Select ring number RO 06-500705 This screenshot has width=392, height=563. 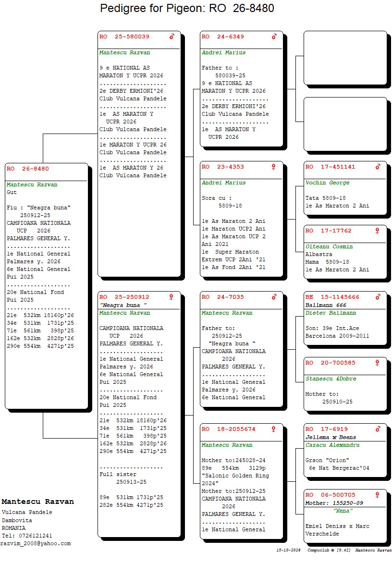pos(330,495)
